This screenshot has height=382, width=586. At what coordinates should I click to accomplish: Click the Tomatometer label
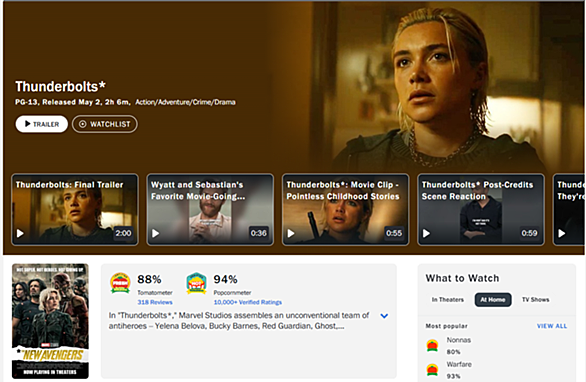(155, 293)
